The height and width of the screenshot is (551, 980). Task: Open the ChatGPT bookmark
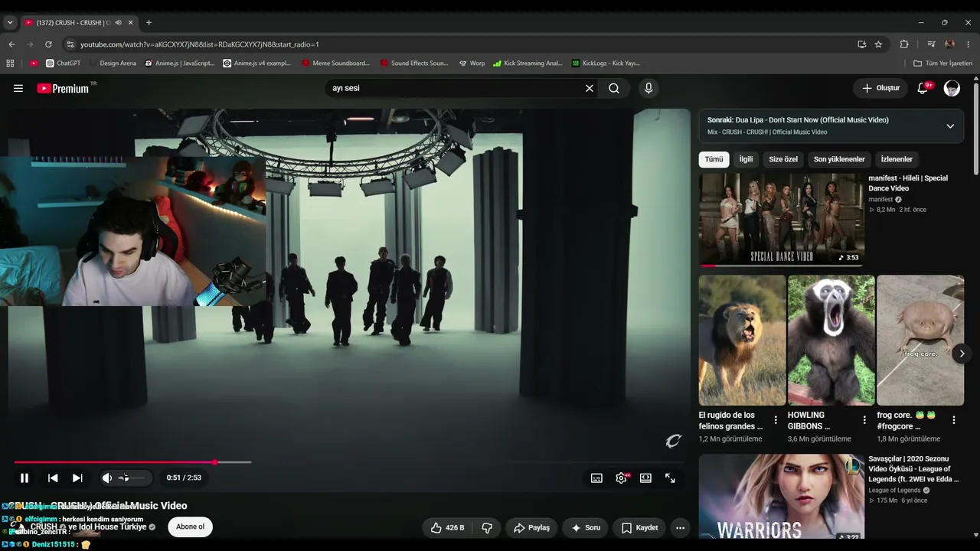coord(63,63)
